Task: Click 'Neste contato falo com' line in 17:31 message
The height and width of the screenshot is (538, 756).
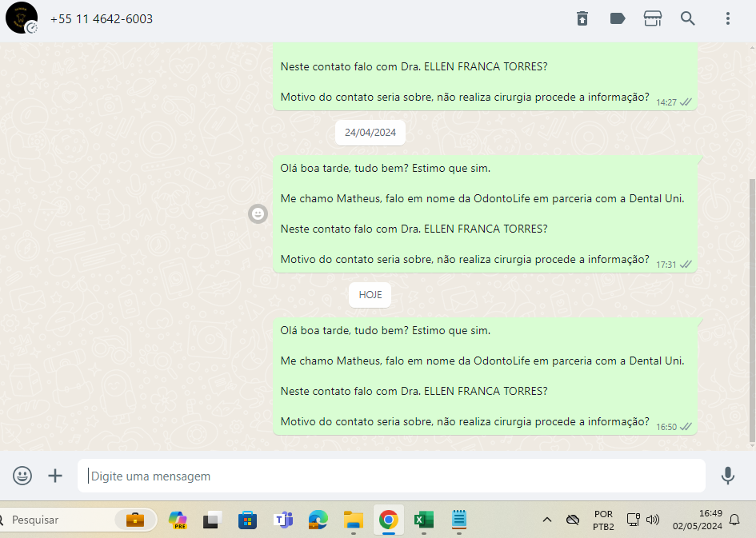Action: click(414, 229)
